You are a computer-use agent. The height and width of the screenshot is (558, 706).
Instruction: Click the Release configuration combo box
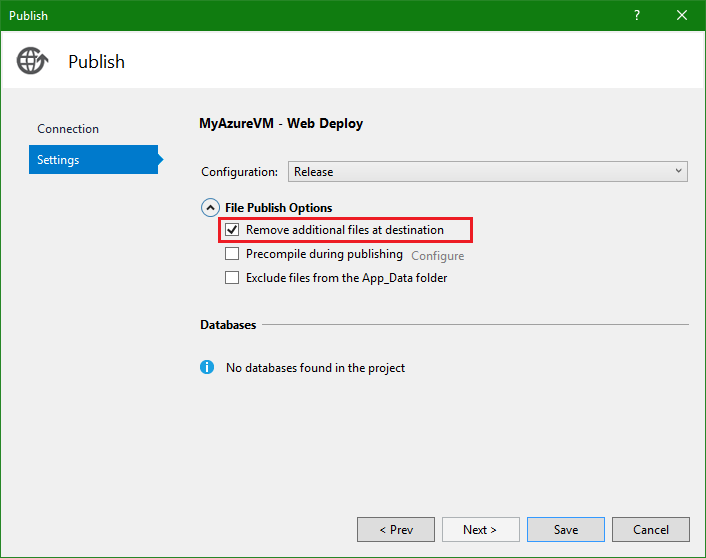[488, 172]
